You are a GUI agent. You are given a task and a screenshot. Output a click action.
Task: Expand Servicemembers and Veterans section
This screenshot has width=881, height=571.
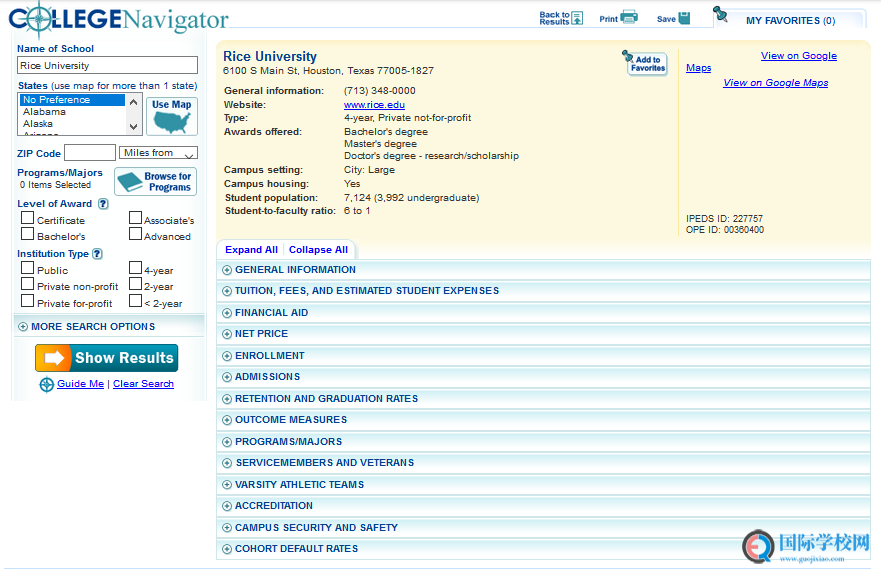tap(543, 463)
